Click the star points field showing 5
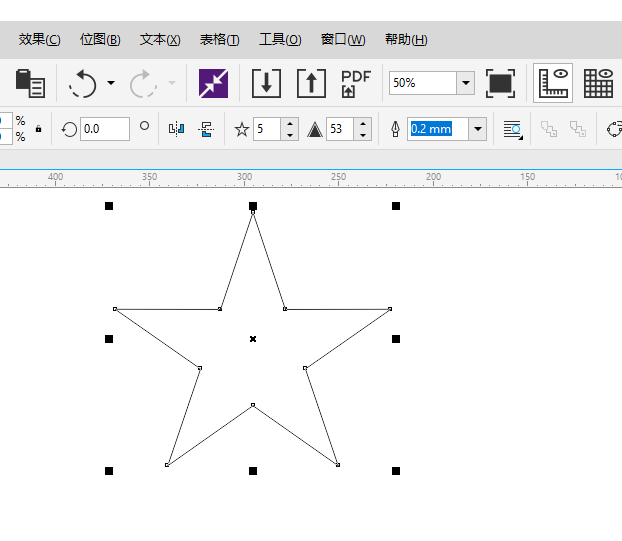622x541 pixels. tap(267, 129)
